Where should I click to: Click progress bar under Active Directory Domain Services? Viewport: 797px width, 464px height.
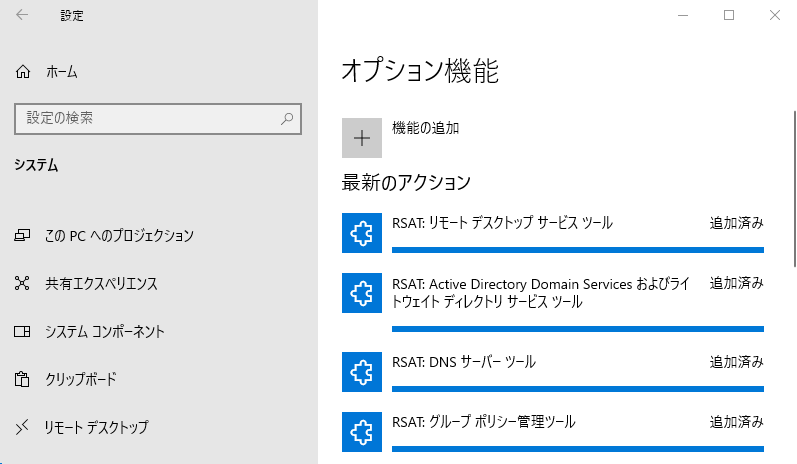[x=578, y=329]
